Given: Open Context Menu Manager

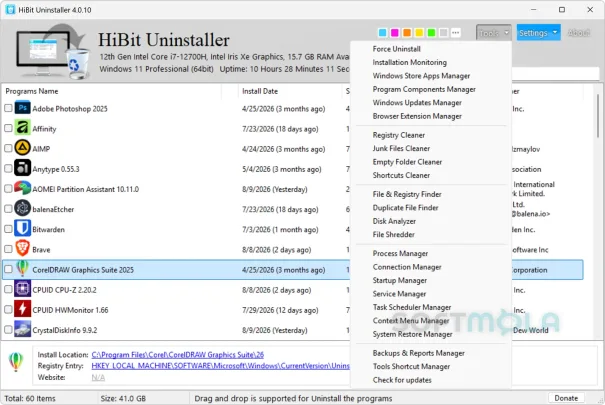Looking at the screenshot, I should coord(411,321).
